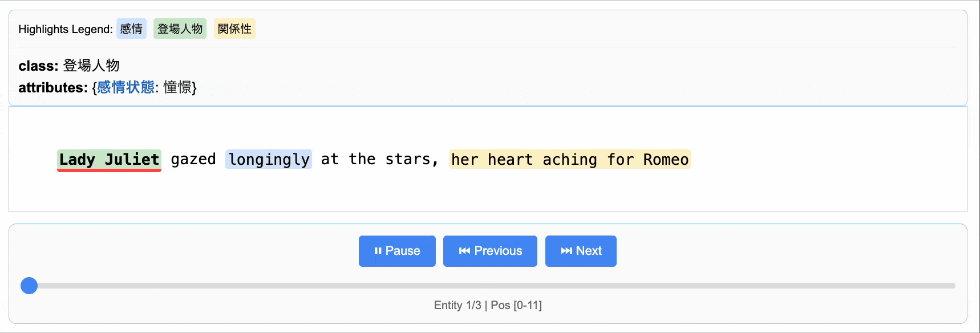The width and height of the screenshot is (980, 333).
Task: Click the bold "attributes:" label
Action: coord(53,87)
